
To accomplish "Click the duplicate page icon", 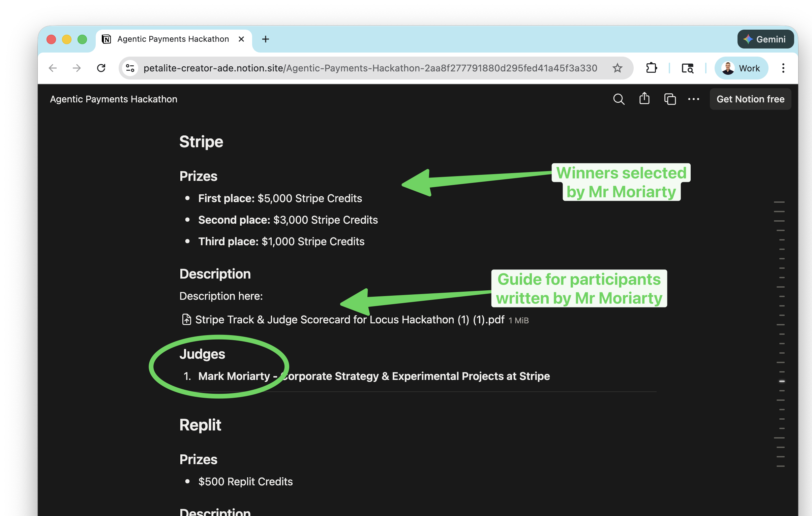I will click(x=670, y=99).
